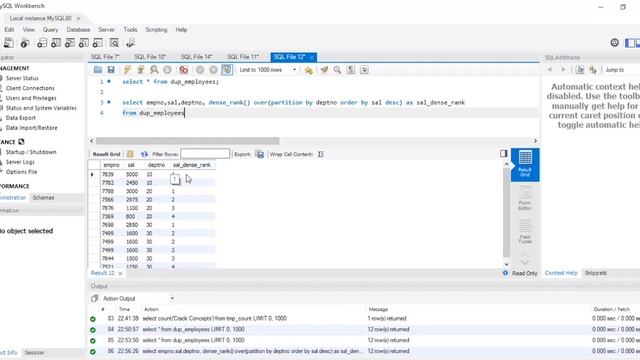Save the script to file
The height and width of the screenshot is (360, 640).
tap(111, 70)
